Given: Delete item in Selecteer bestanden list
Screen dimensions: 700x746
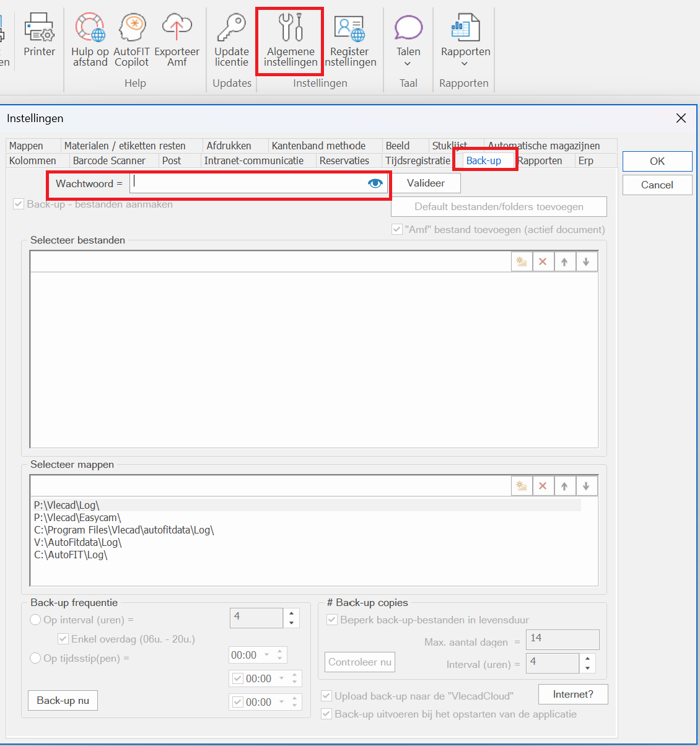Looking at the screenshot, I should [x=543, y=261].
